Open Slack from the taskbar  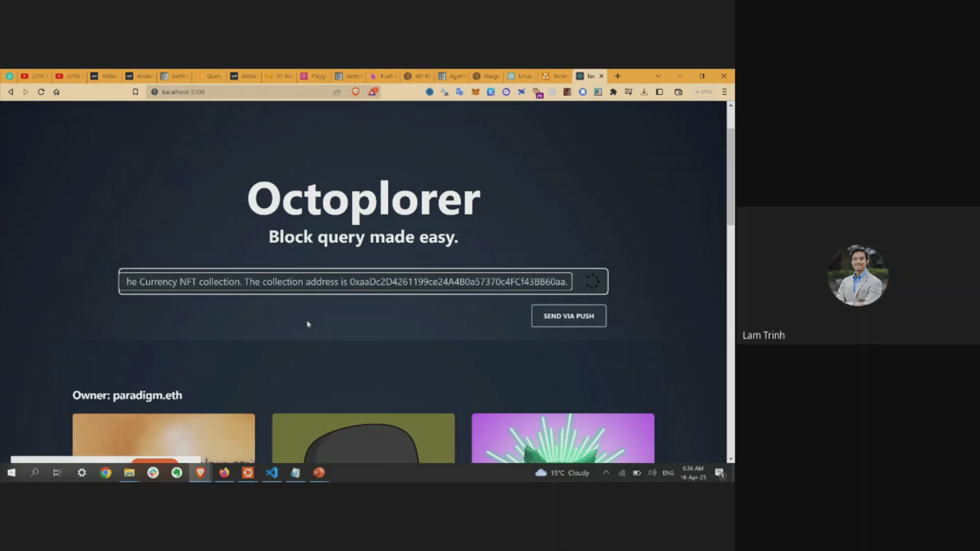153,473
